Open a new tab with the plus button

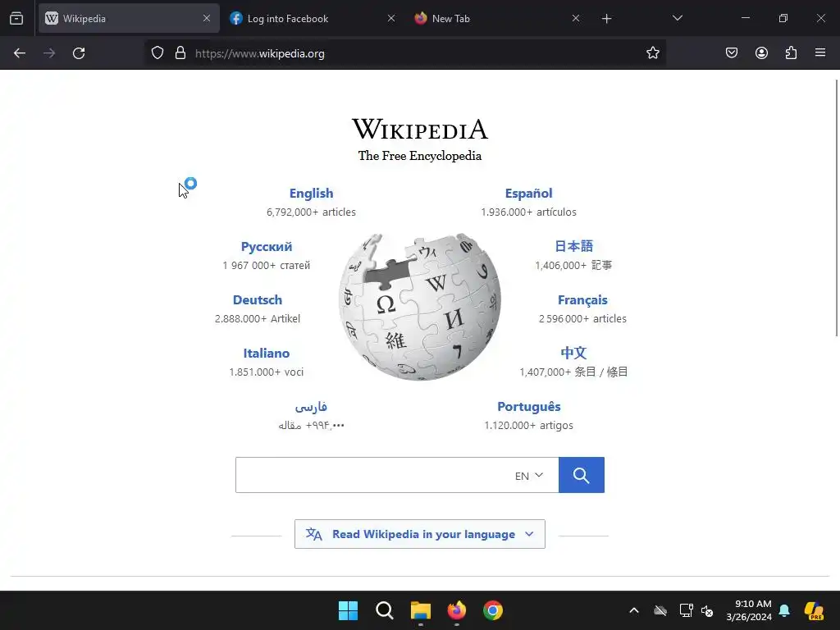[x=606, y=19]
